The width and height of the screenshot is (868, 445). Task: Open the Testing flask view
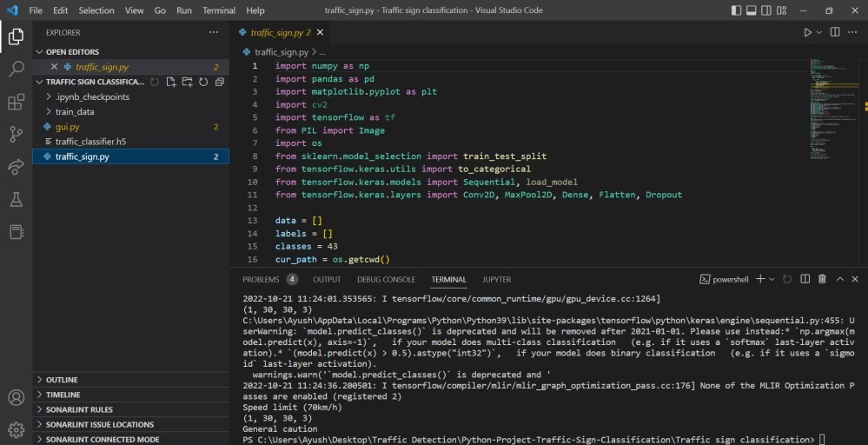[x=16, y=199]
